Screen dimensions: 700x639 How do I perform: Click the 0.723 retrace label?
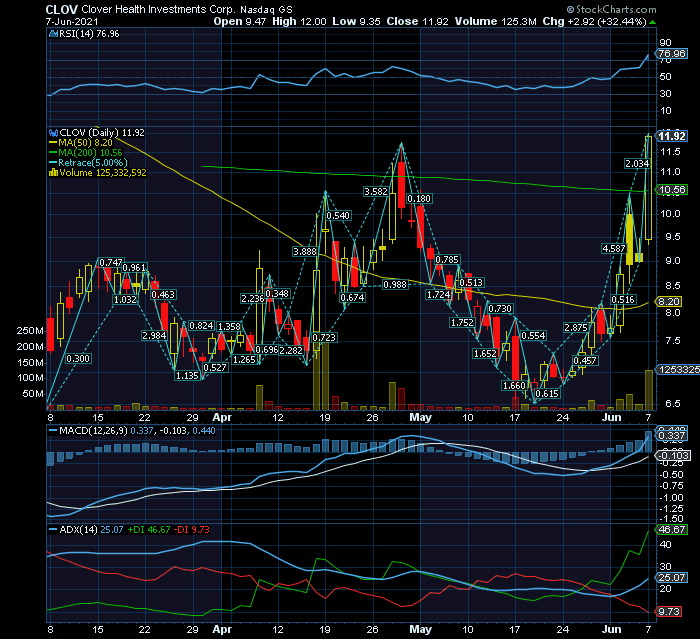coord(324,338)
